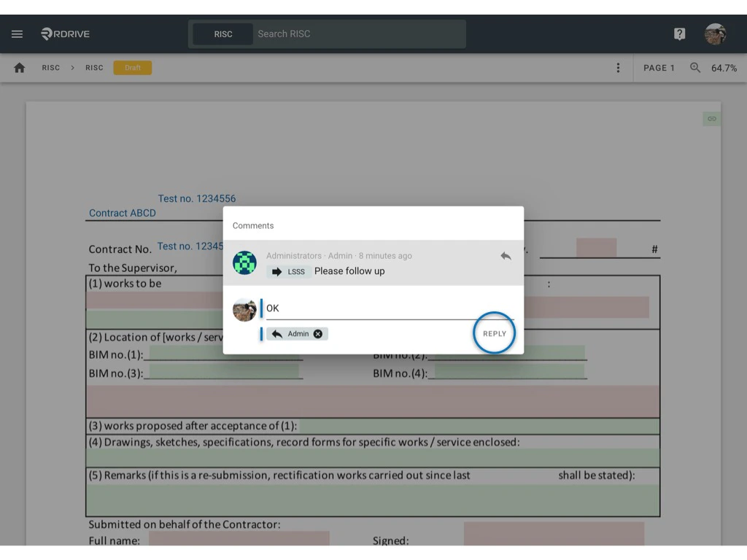Click the RDRIVE logo
Image resolution: width=747 pixels, height=560 pixels.
[x=65, y=34]
